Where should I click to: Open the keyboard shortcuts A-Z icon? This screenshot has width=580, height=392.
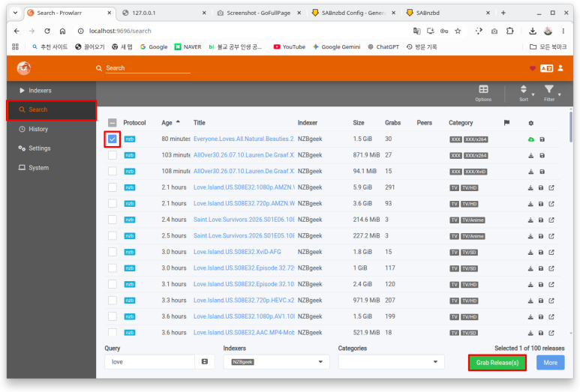547,68
